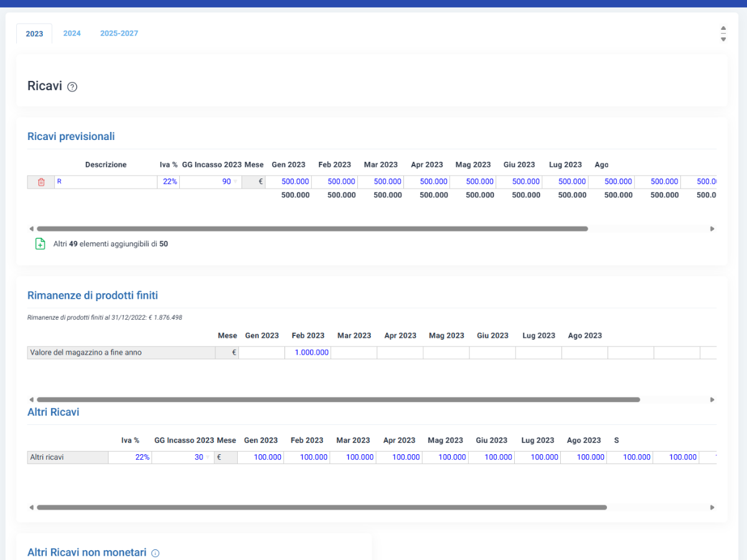Click the up arrow at top right
The width and height of the screenshot is (747, 560).
(x=723, y=28)
